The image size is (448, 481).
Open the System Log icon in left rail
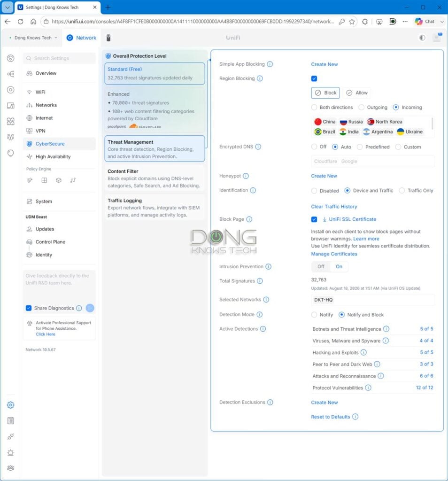[x=11, y=420]
